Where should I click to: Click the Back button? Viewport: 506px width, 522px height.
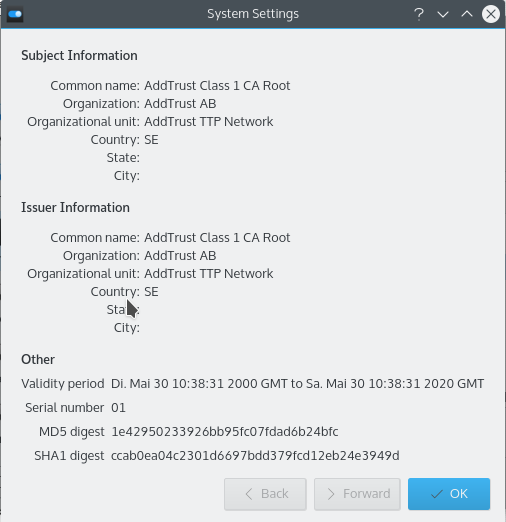[x=265, y=494]
